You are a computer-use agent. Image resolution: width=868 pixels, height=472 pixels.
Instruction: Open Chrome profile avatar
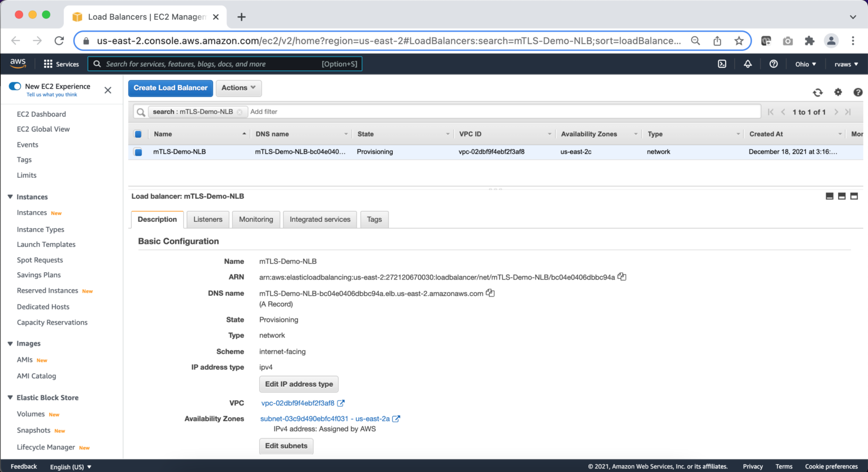click(x=831, y=41)
